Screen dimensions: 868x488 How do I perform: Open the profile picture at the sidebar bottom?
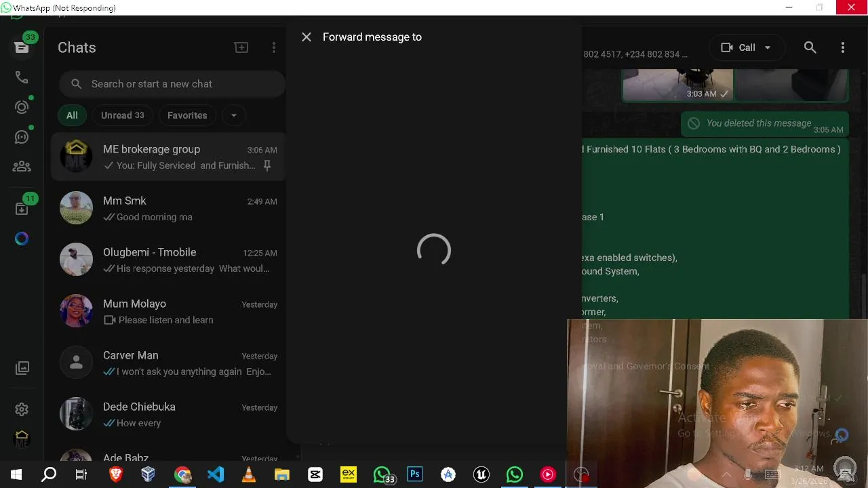point(22,439)
